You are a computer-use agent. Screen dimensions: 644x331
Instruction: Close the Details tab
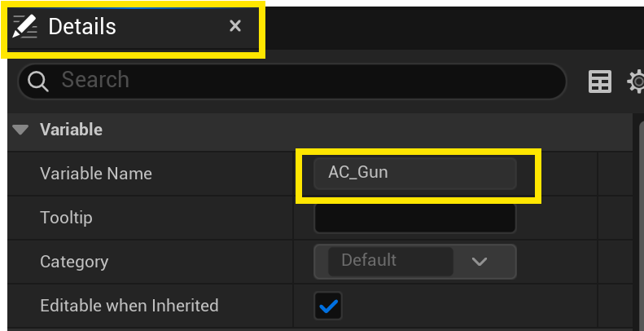(235, 27)
